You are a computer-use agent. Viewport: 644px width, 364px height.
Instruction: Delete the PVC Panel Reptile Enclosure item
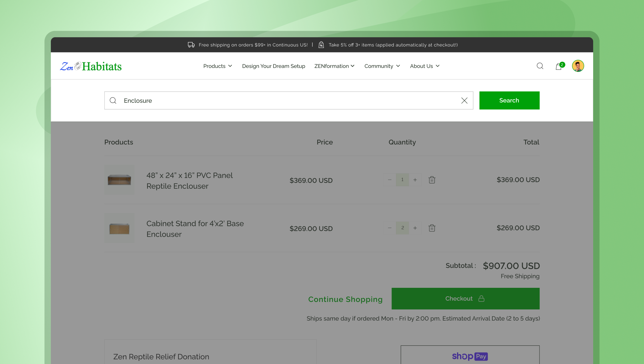tap(432, 180)
